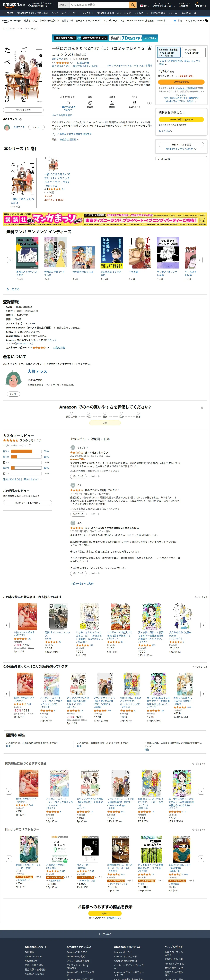Open the search category dropdown
The image size is (210, 980).
pyautogui.click(x=64, y=5)
